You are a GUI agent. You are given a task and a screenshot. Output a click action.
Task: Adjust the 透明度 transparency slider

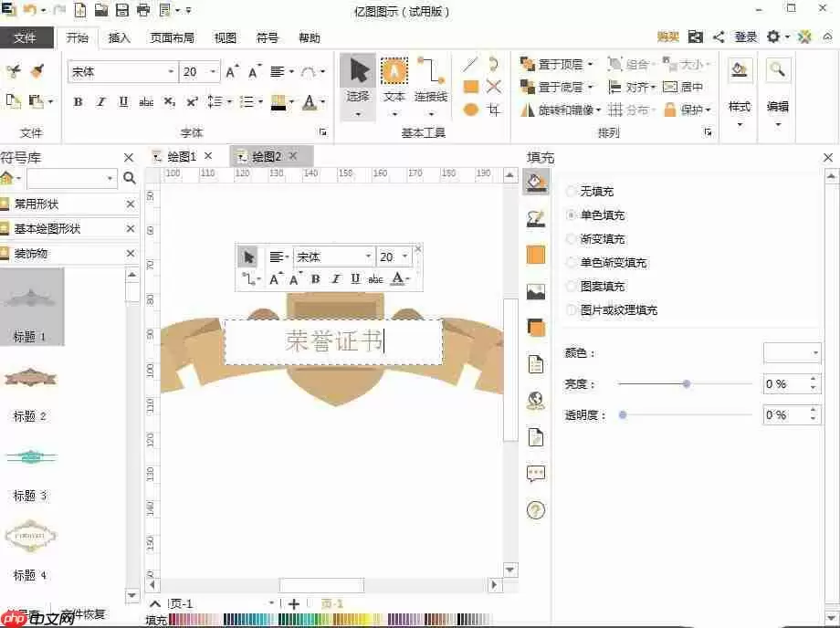click(623, 414)
